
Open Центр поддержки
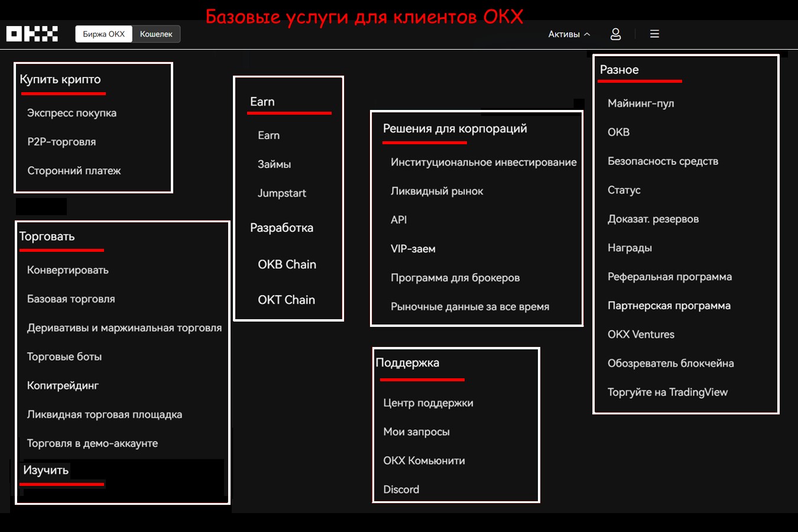pyautogui.click(x=429, y=403)
